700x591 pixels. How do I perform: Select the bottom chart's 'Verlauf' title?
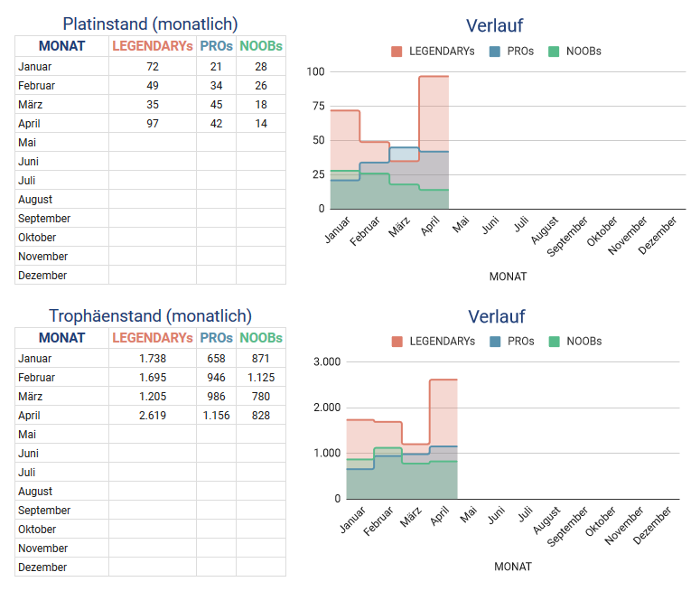pos(496,317)
